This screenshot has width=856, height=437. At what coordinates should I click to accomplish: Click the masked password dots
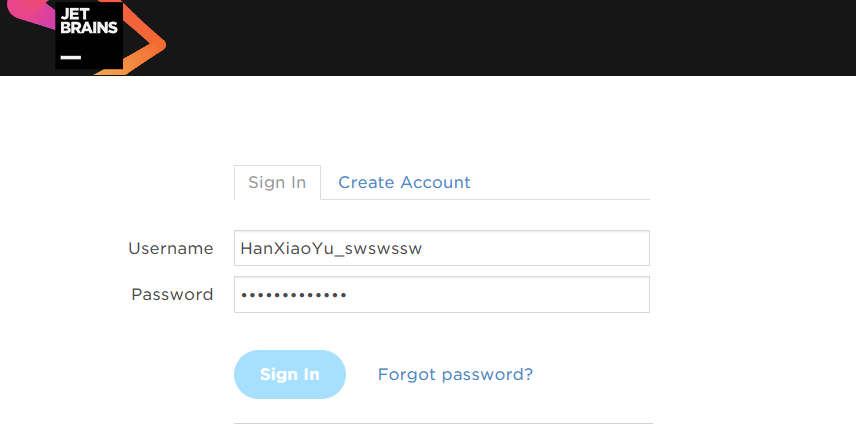[293, 295]
